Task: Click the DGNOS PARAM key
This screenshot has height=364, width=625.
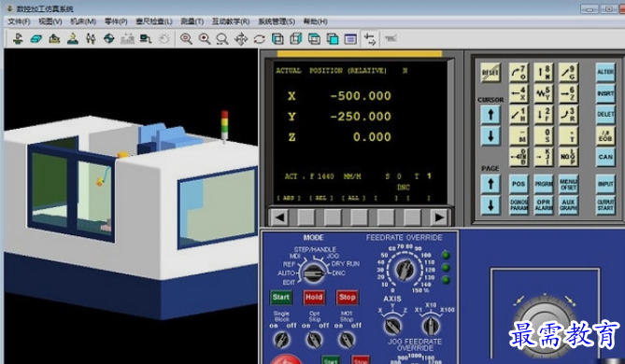Action: pyautogui.click(x=518, y=205)
